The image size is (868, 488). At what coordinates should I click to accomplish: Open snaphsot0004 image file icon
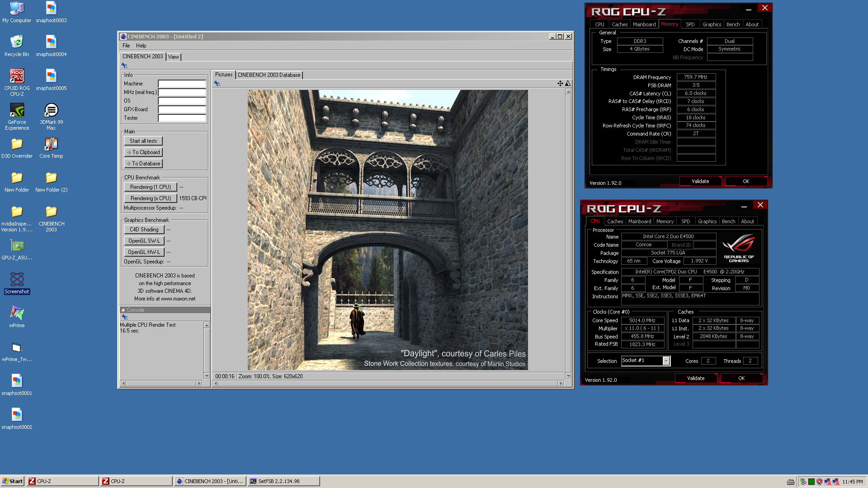51,46
